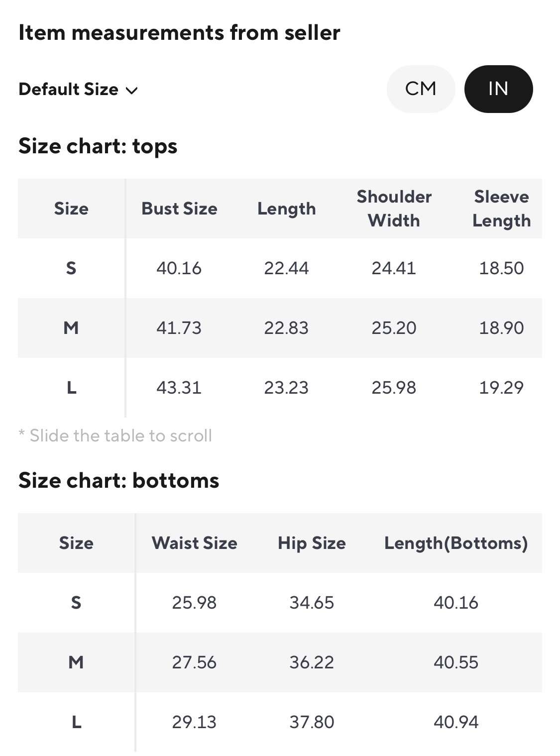560x756 pixels.
Task: Click the Shoulder Width column header
Action: pyautogui.click(x=394, y=209)
